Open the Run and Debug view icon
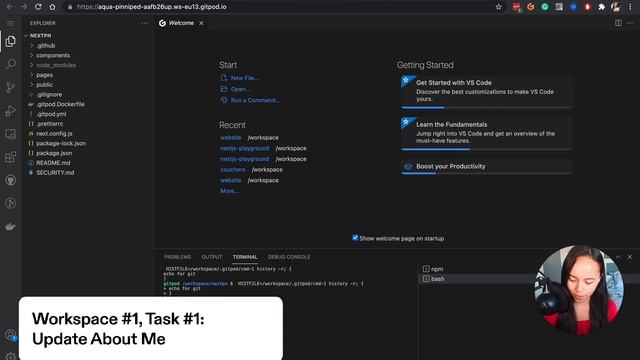The height and width of the screenshot is (360, 640). coord(11,111)
